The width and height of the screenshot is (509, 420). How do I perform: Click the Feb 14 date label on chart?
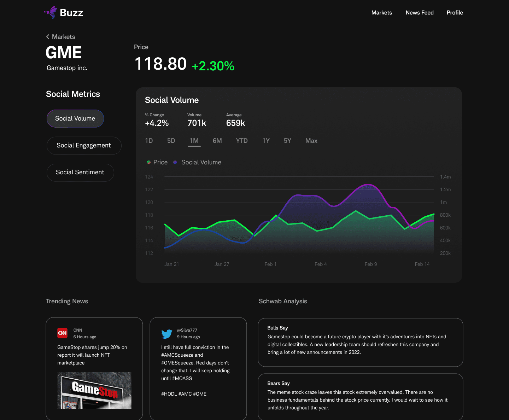pyautogui.click(x=422, y=264)
